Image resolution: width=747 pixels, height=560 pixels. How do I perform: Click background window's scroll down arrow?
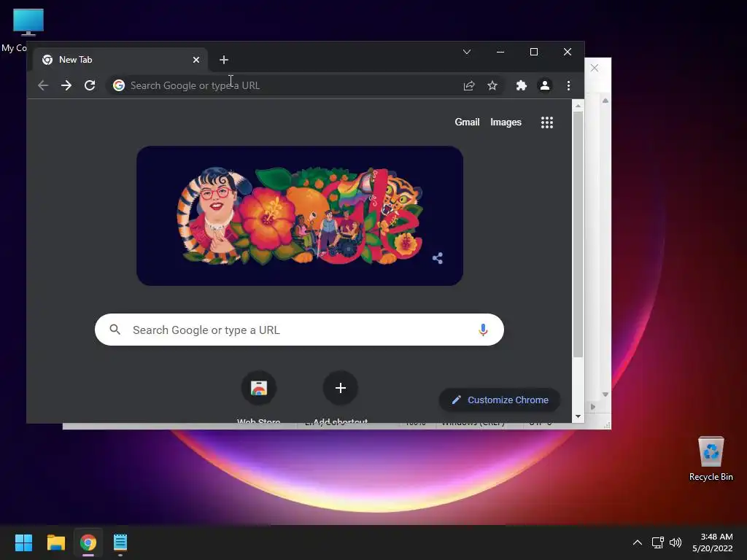tap(605, 394)
